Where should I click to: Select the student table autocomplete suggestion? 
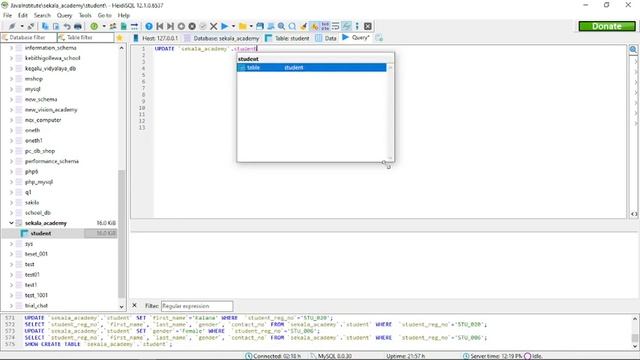click(x=311, y=67)
